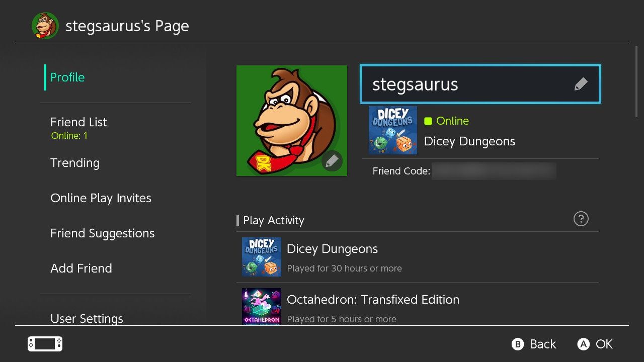Click the blurred Friend Code value
Screen dimensions: 644x362
click(x=494, y=171)
